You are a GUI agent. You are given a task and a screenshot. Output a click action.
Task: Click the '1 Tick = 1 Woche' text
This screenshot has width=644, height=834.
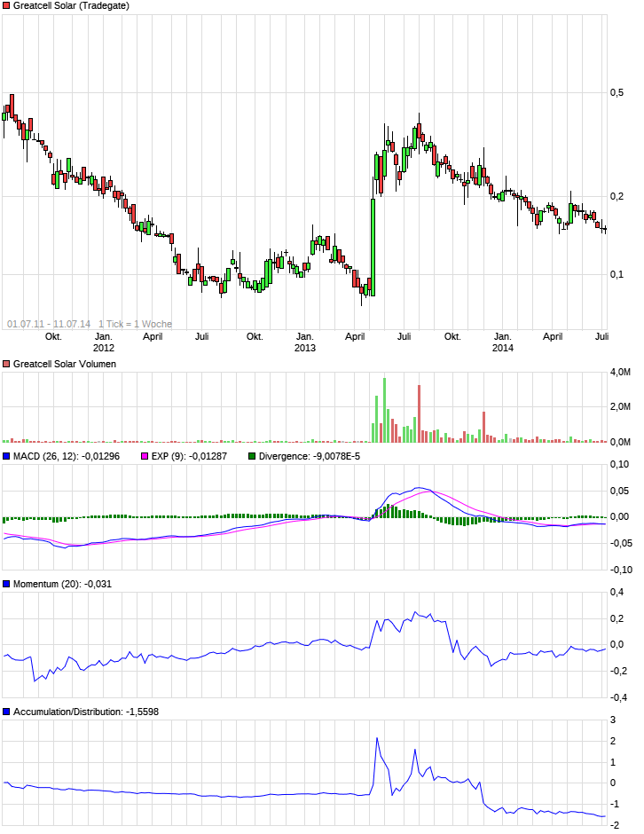[x=135, y=324]
